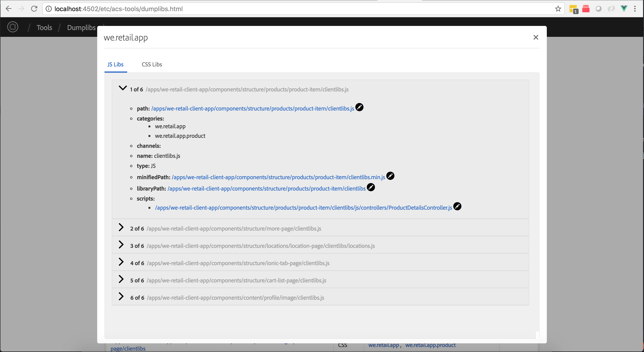Click the 1 of 6 header path text

(247, 90)
